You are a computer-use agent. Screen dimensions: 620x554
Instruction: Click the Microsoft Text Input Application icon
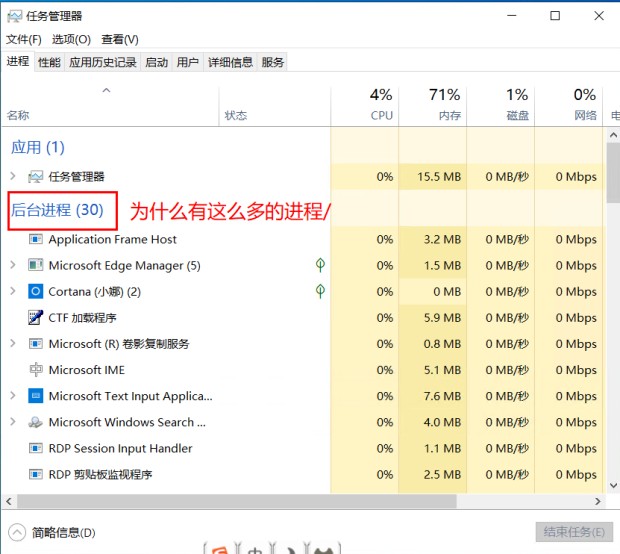point(35,396)
